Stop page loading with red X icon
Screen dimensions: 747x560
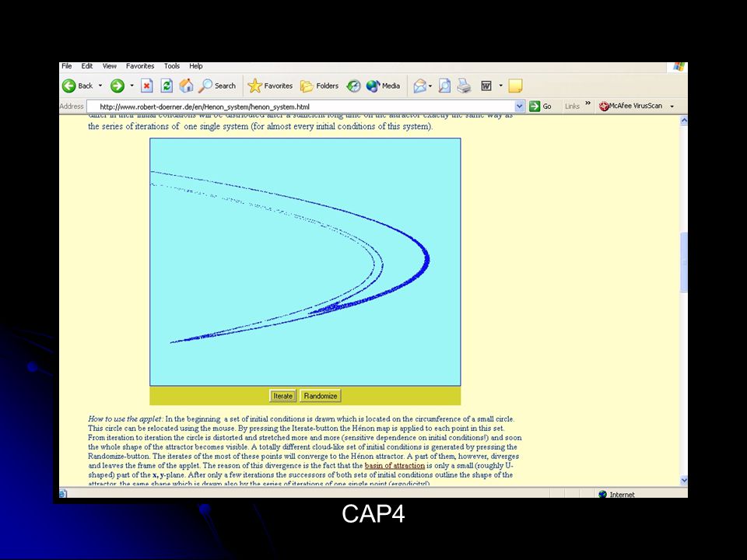pyautogui.click(x=147, y=86)
